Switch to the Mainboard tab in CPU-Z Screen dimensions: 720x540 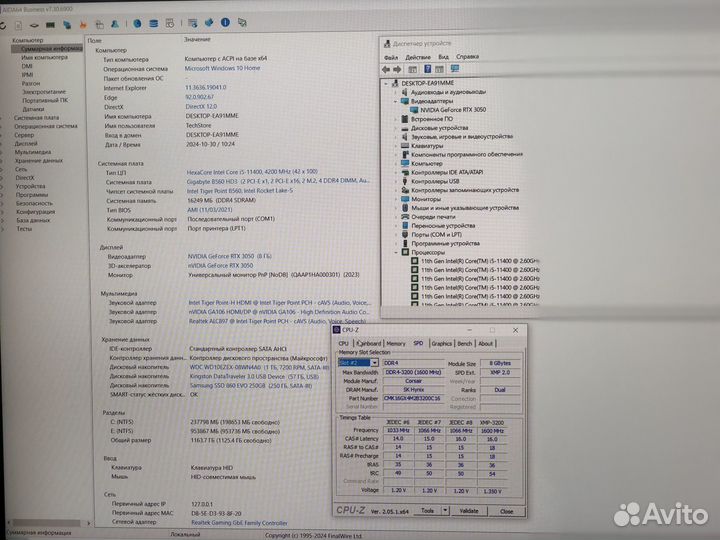point(369,343)
